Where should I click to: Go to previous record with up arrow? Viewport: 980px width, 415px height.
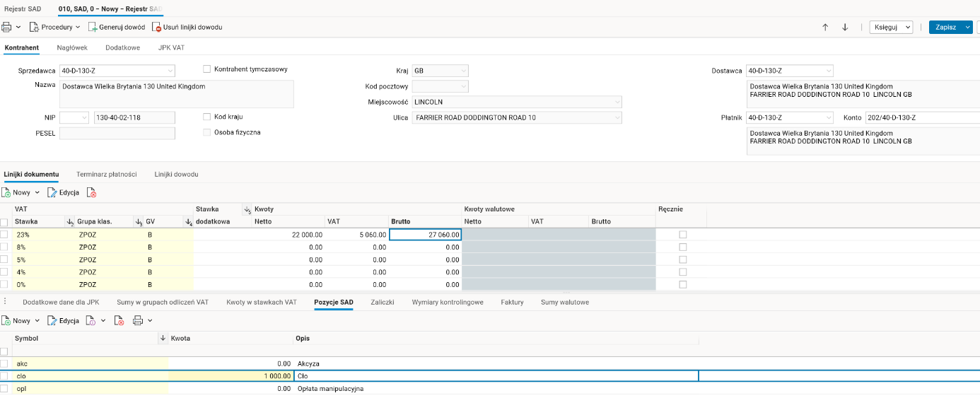click(x=825, y=27)
